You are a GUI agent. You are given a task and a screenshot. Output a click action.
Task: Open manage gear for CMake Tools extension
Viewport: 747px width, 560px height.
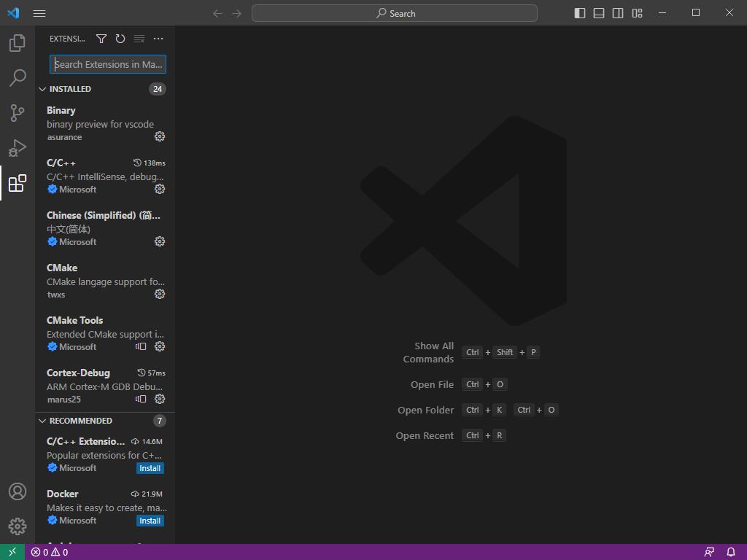[x=160, y=346]
